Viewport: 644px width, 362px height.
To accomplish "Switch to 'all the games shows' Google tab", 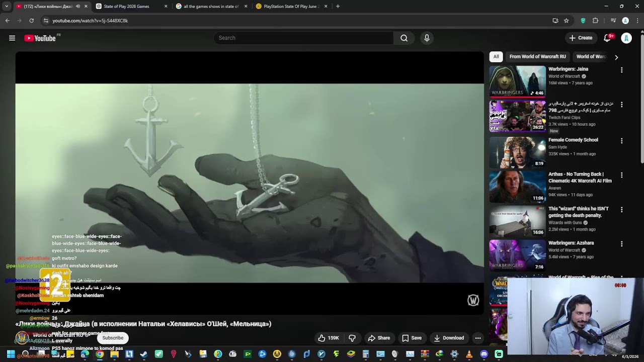I will tap(211, 7).
